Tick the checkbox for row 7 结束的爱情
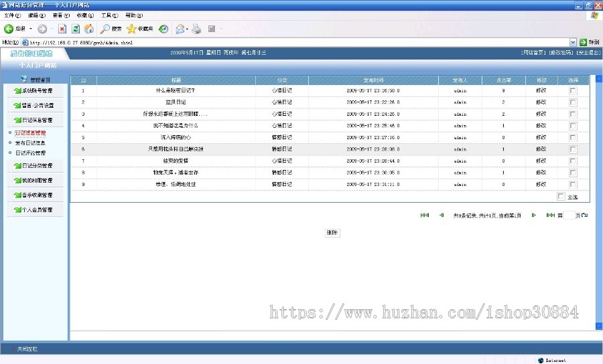This screenshot has width=603, height=364. (x=573, y=161)
